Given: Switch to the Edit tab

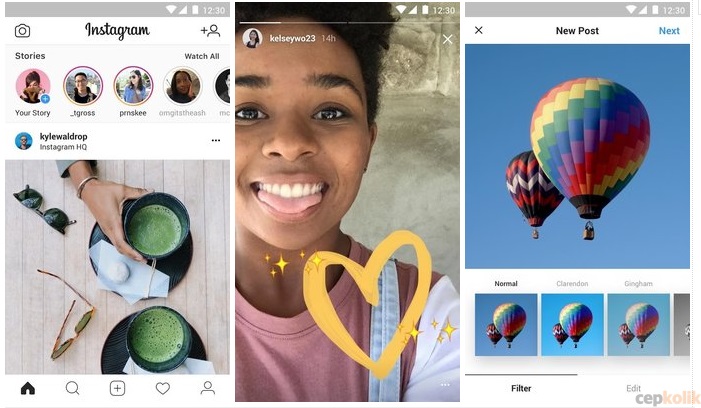Looking at the screenshot, I should (633, 388).
